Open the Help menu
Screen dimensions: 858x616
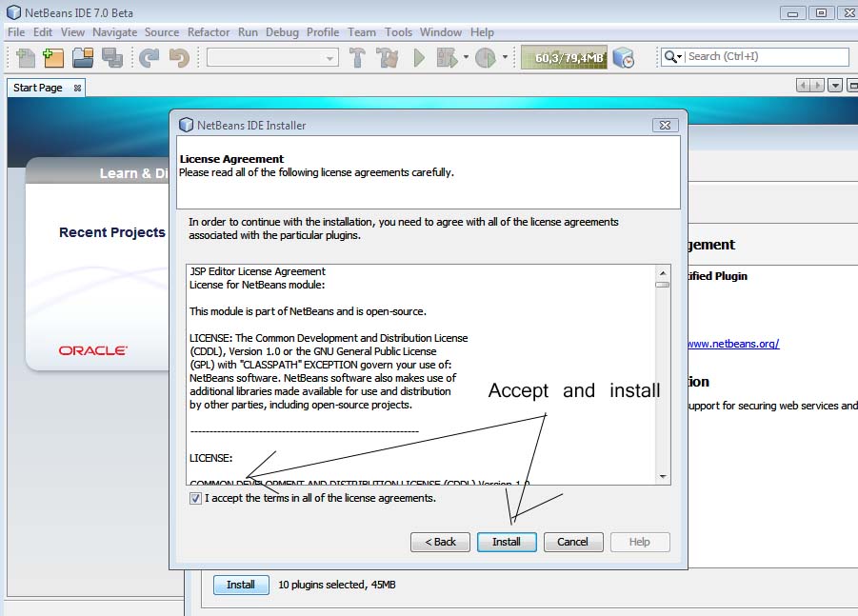(482, 32)
